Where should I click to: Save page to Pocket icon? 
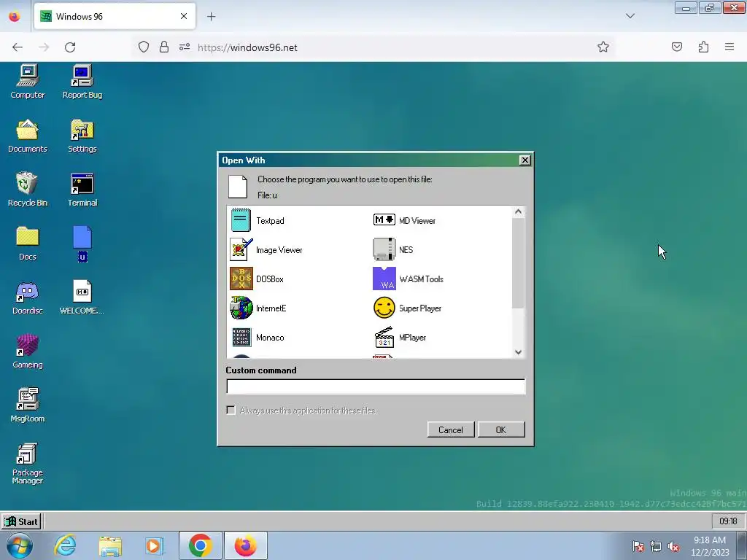tap(677, 47)
